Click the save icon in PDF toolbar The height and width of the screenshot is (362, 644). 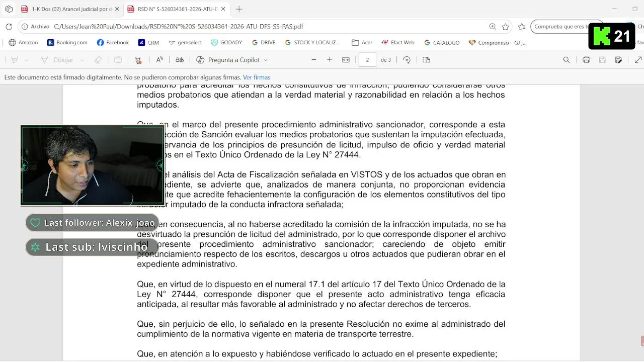tap(602, 60)
